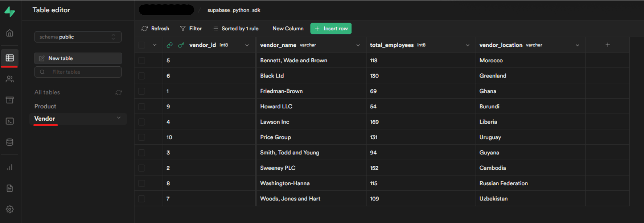The width and height of the screenshot is (644, 223).
Task: Open the schema public dropdown
Action: 78,37
